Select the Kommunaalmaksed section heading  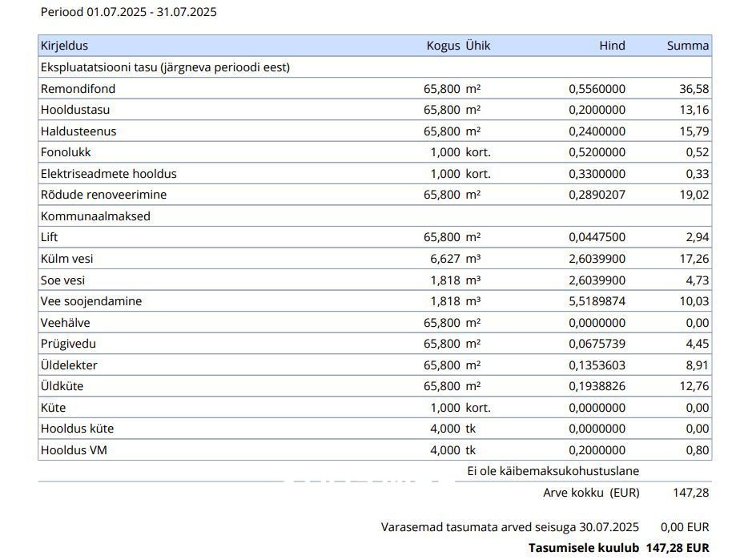[x=95, y=216]
